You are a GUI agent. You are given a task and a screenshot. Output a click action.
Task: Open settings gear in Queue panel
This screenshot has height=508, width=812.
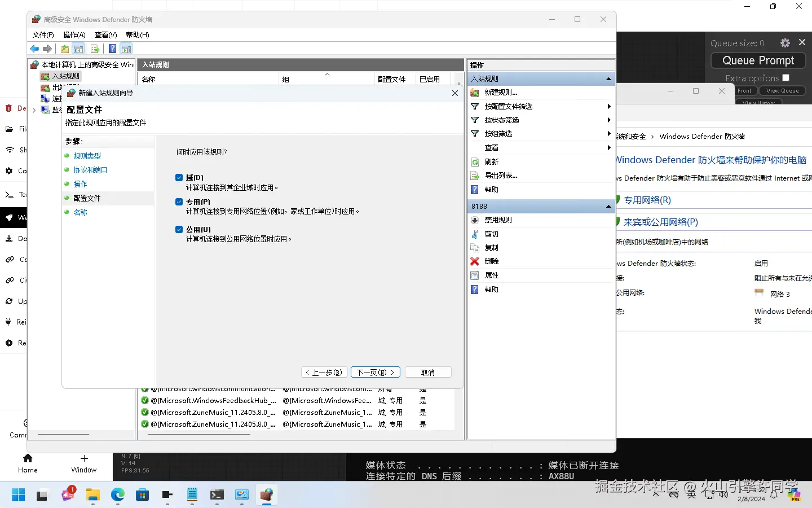click(785, 43)
